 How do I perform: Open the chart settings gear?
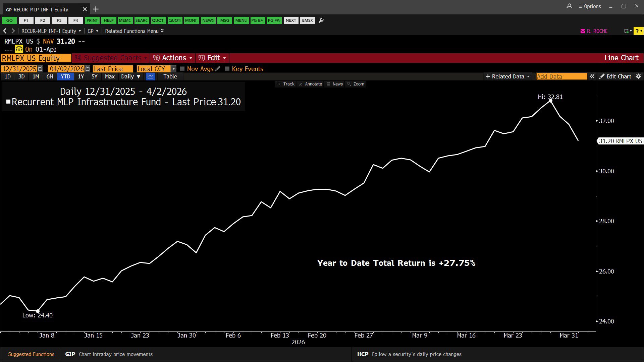638,76
